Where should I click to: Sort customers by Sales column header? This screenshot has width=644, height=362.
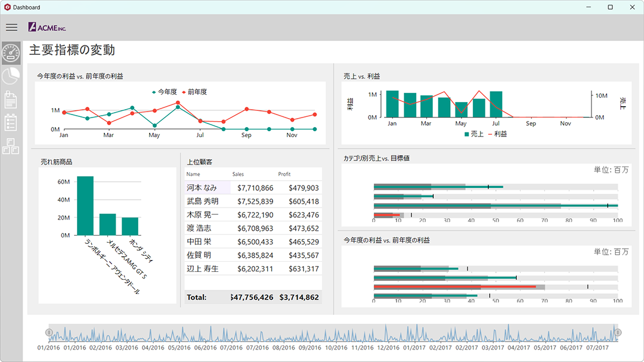tap(238, 174)
